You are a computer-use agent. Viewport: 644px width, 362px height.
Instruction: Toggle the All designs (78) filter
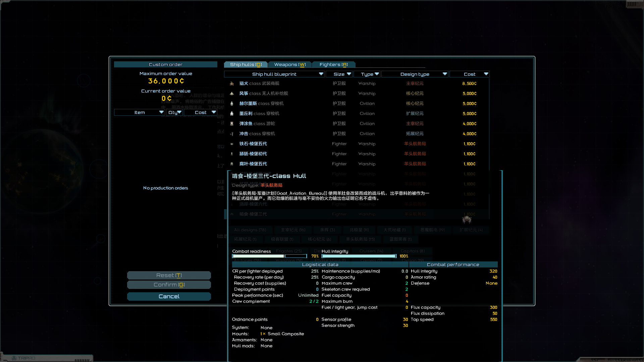[250, 230]
